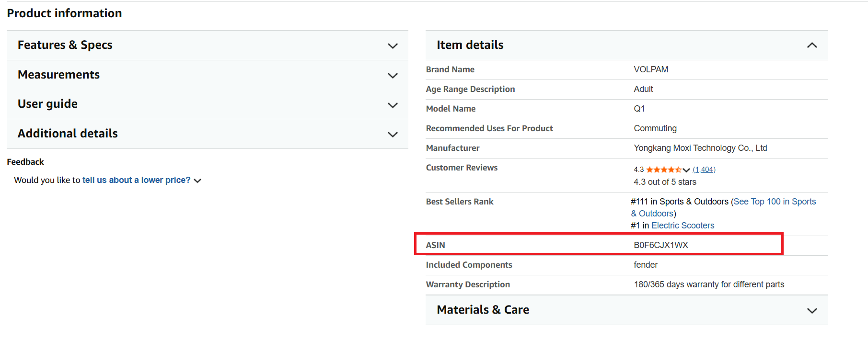Open the rating popover arrow next to stars
This screenshot has height=340, width=868.
click(686, 170)
